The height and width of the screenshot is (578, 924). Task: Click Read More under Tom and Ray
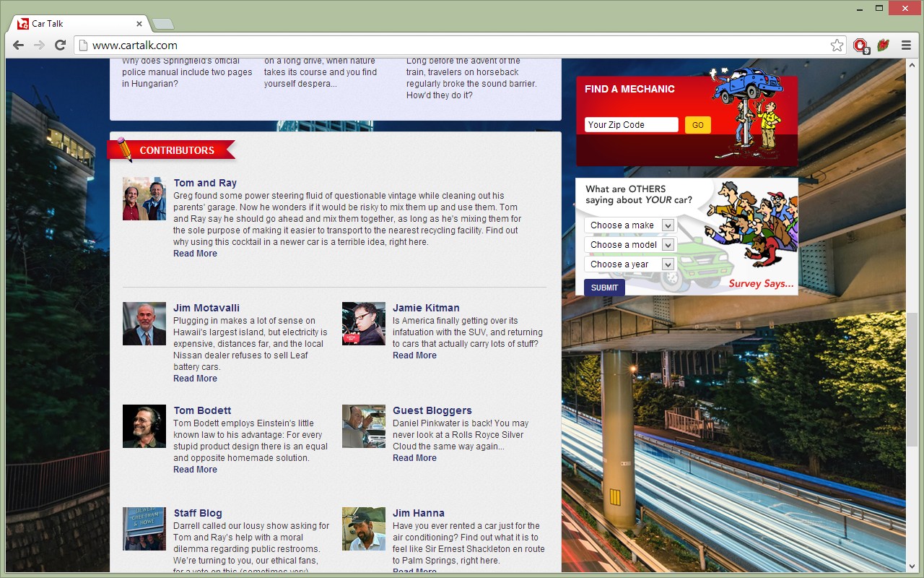pyautogui.click(x=195, y=254)
